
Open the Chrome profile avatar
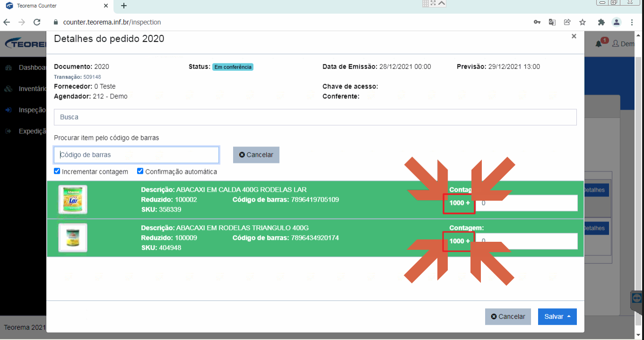tap(617, 22)
